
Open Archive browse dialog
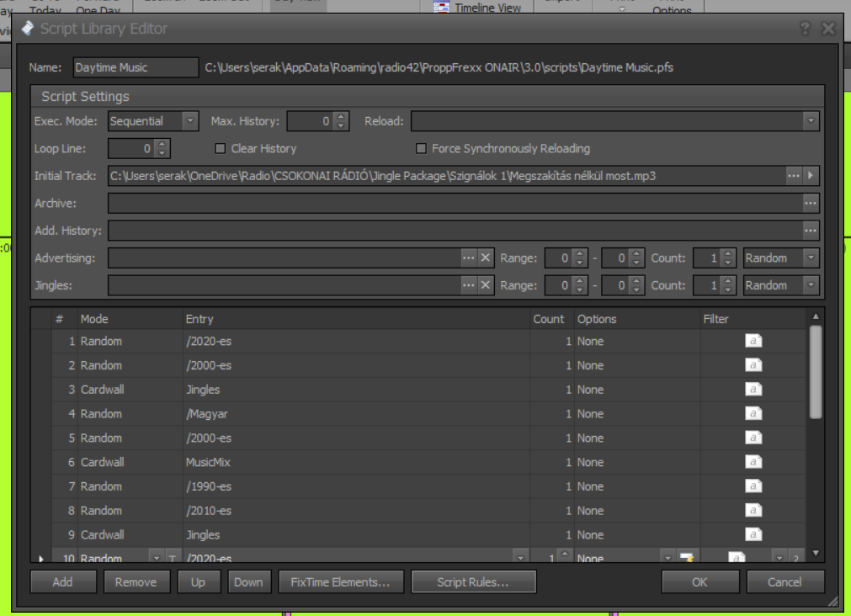point(810,204)
